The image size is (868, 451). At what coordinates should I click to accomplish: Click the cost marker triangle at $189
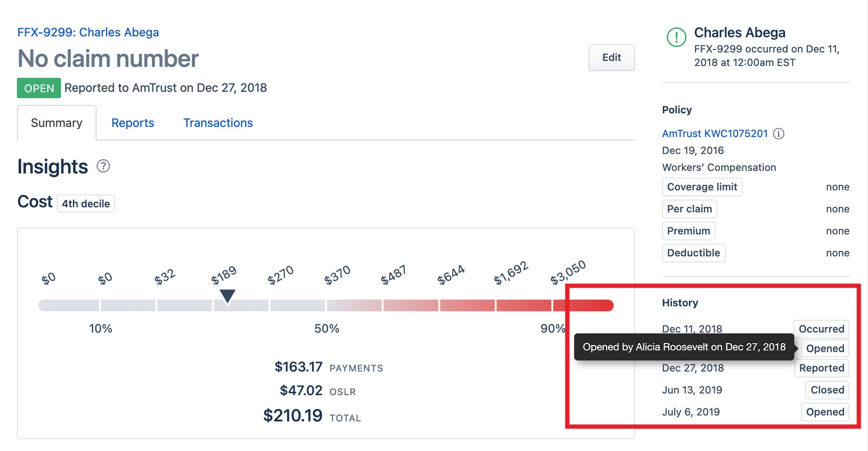(x=227, y=297)
